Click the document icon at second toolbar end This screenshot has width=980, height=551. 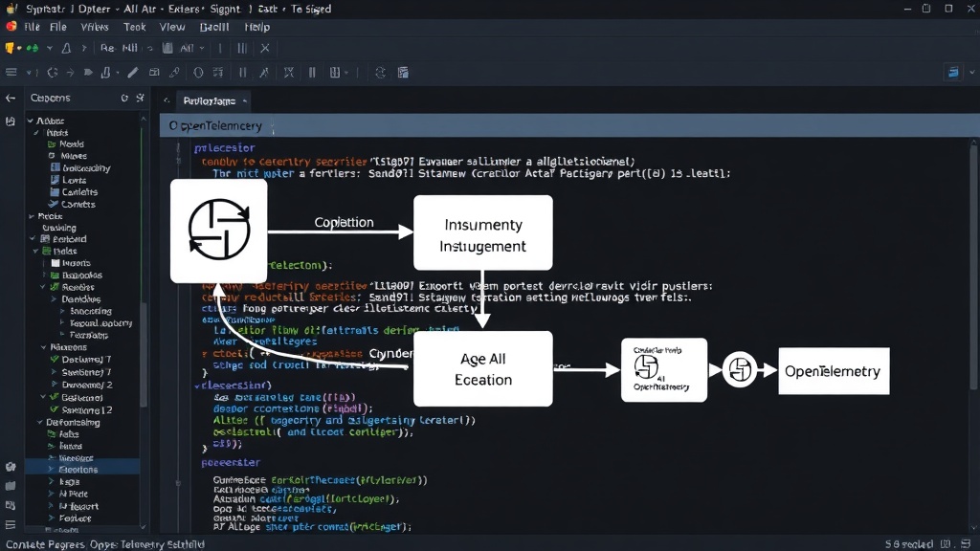403,73
